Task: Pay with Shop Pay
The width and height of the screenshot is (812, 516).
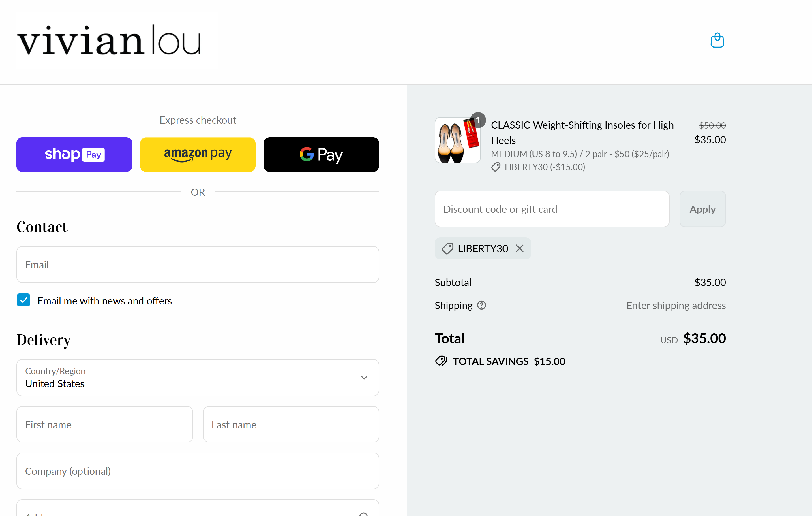Action: (74, 154)
